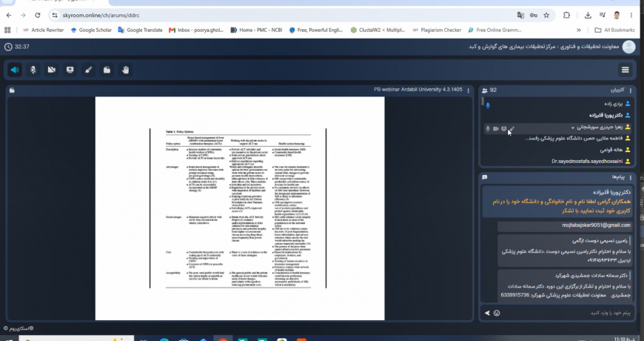Click the active microphone indicator in users list
The height and width of the screenshot is (341, 644).
pos(488,106)
